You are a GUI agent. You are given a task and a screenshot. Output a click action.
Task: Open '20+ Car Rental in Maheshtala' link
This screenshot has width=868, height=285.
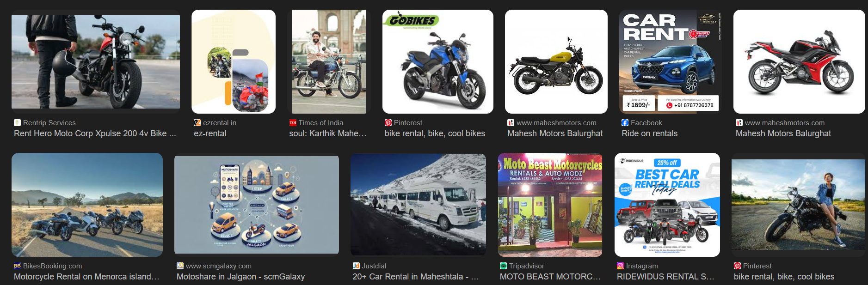click(x=415, y=277)
